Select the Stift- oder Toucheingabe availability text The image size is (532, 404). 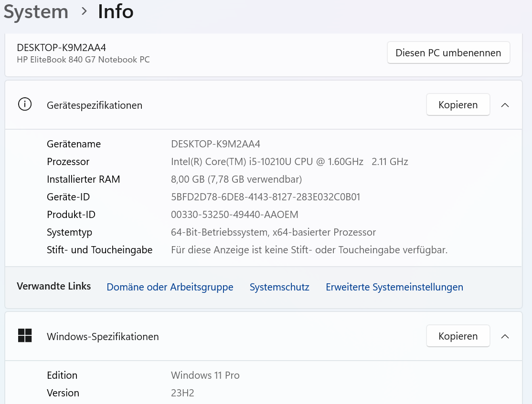[309, 250]
